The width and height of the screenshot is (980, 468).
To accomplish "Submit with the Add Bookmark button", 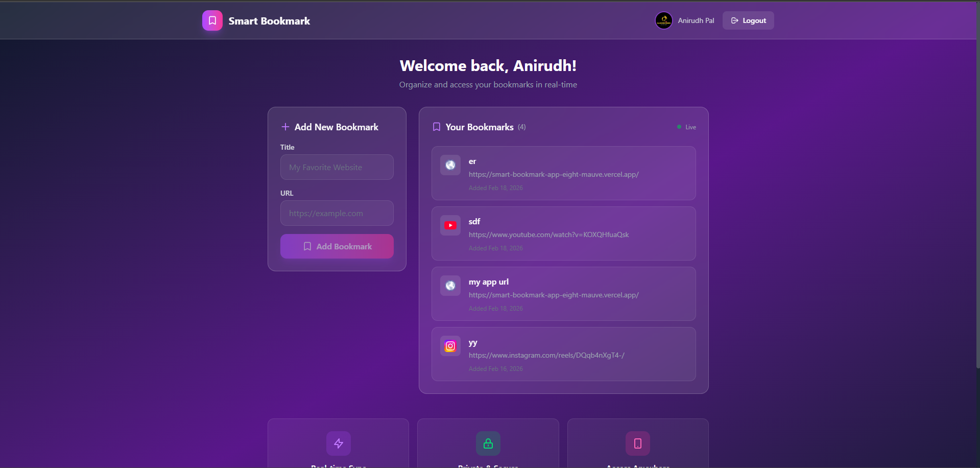I will pyautogui.click(x=337, y=246).
